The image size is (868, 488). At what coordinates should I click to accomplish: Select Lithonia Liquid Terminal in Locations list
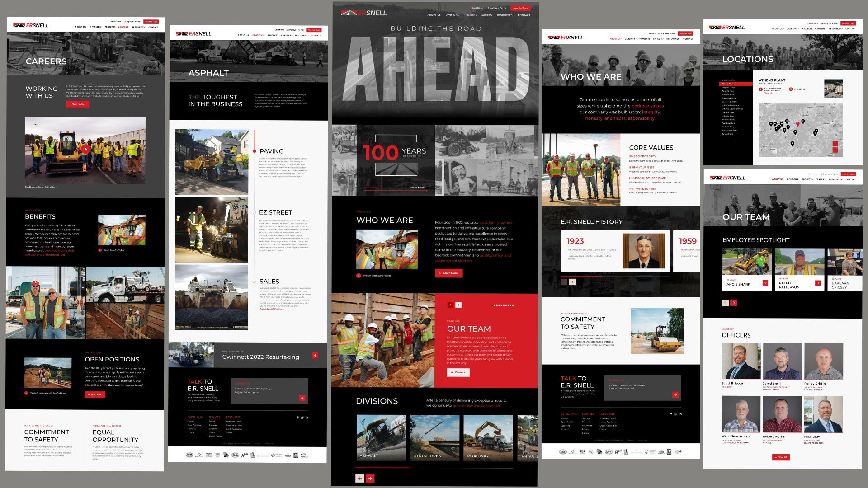pos(732,109)
